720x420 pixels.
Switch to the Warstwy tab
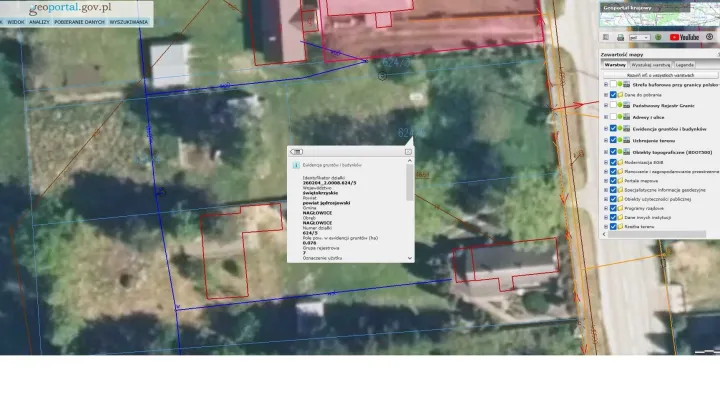point(615,65)
